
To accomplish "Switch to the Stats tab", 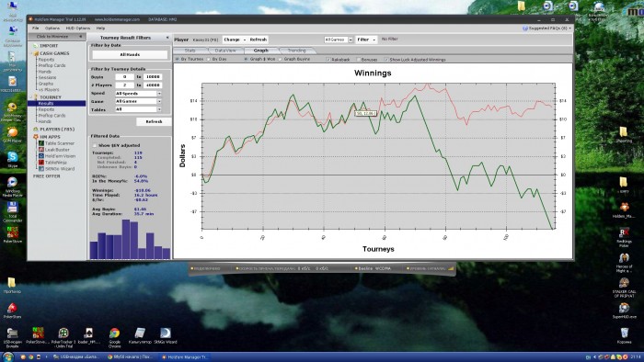I will click(x=190, y=51).
